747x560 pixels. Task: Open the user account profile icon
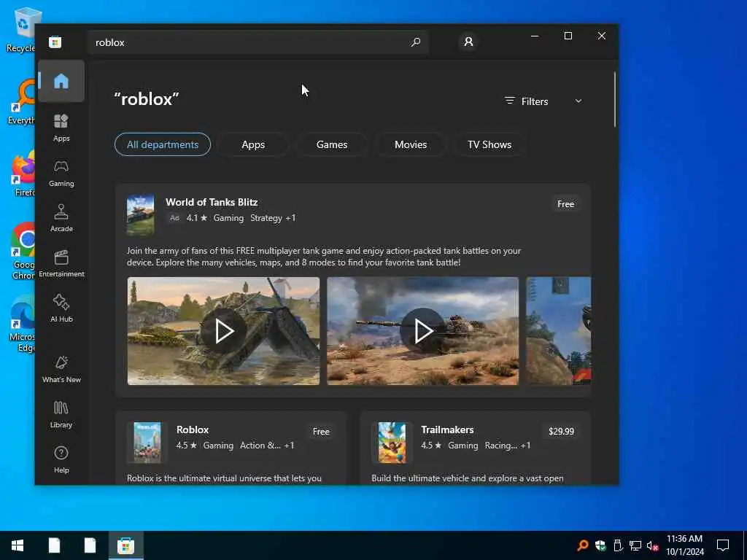[x=468, y=42]
